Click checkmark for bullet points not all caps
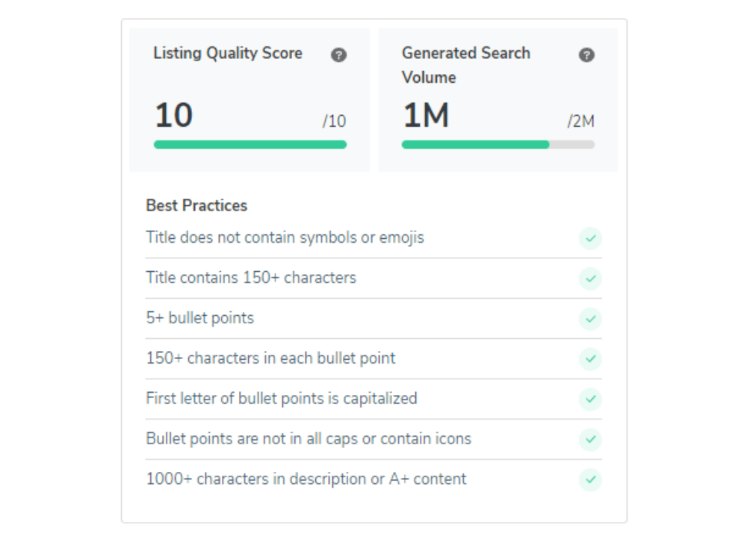The width and height of the screenshot is (747, 560). coord(590,439)
